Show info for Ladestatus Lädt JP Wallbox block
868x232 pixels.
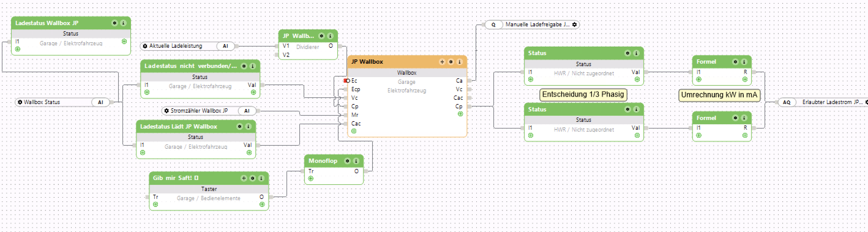[x=248, y=127]
